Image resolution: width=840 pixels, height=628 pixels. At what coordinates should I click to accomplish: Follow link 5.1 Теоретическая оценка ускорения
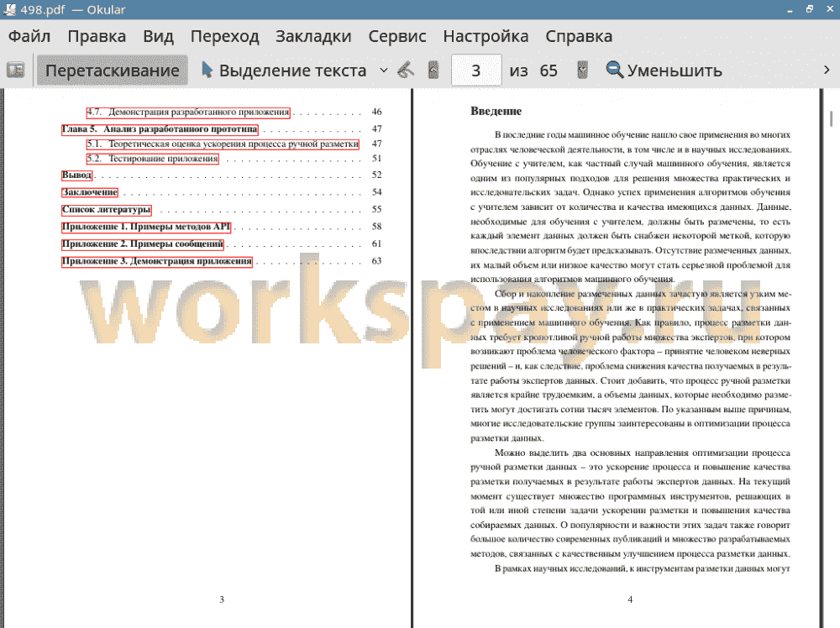[223, 144]
